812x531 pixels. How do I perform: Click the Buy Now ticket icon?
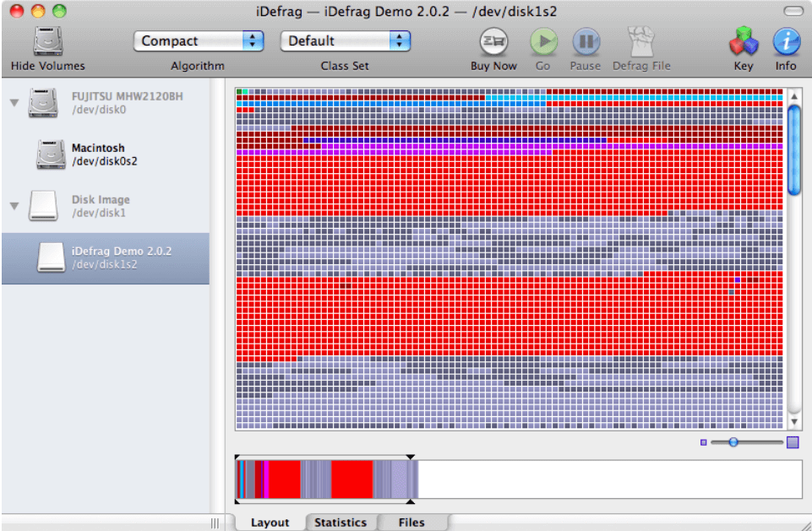tap(493, 41)
